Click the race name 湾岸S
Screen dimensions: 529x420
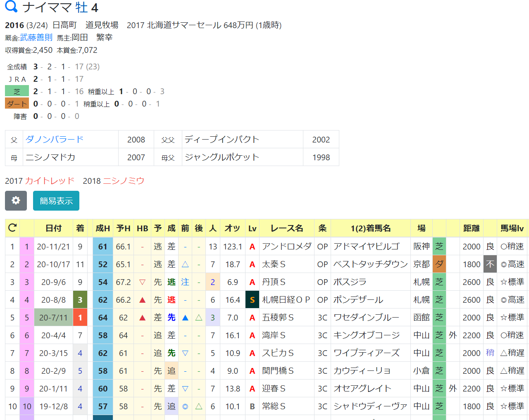pyautogui.click(x=274, y=335)
